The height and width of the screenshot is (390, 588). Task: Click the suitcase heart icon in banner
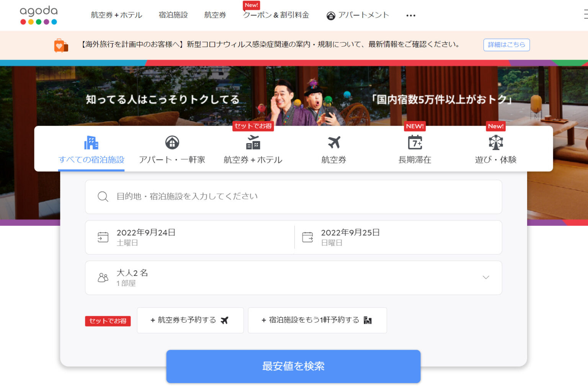pyautogui.click(x=61, y=45)
